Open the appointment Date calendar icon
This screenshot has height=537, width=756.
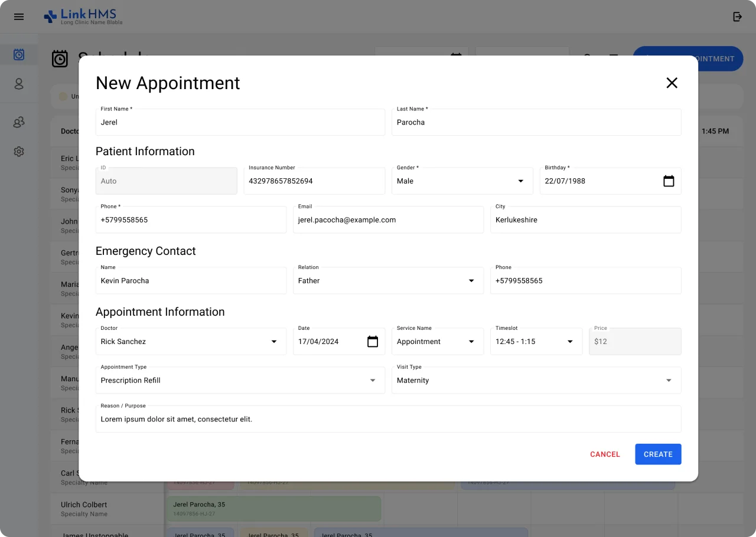point(373,342)
